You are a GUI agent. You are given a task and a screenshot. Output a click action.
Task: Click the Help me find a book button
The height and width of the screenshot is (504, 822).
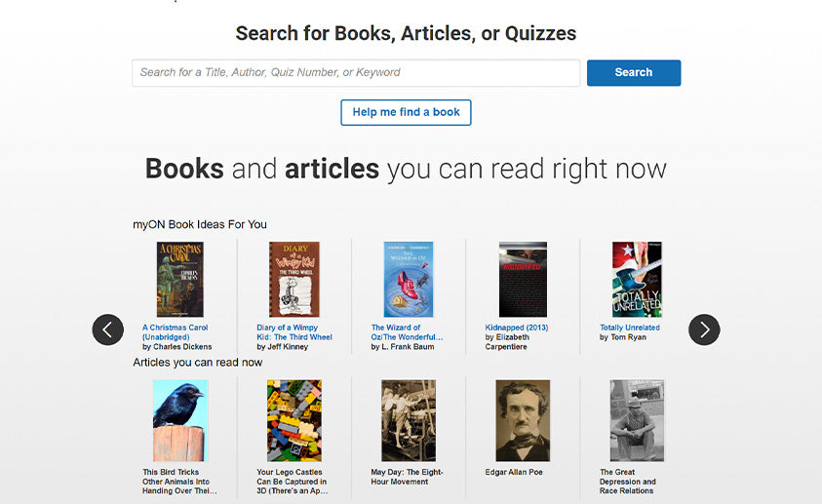(406, 112)
